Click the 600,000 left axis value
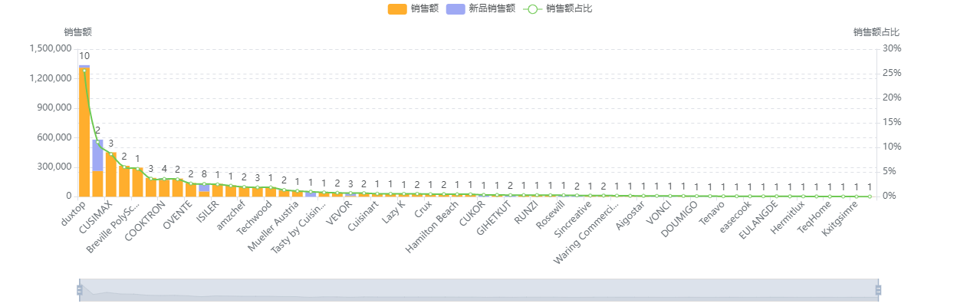This screenshot has height=307, width=980. tap(53, 137)
